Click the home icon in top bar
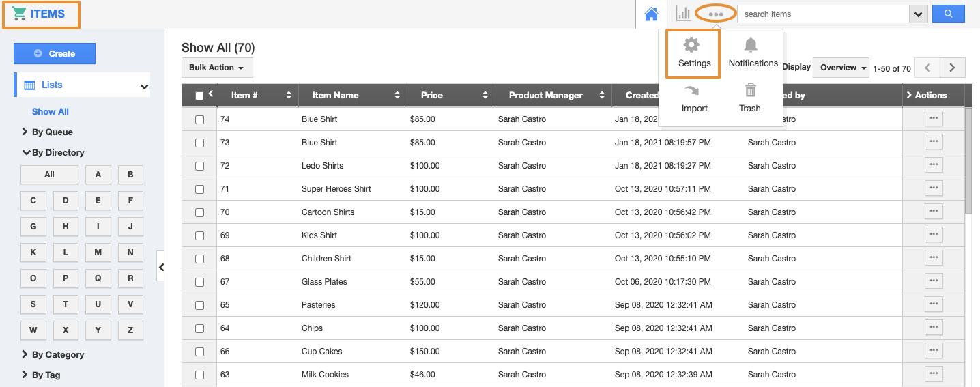980x387 pixels. pos(651,14)
